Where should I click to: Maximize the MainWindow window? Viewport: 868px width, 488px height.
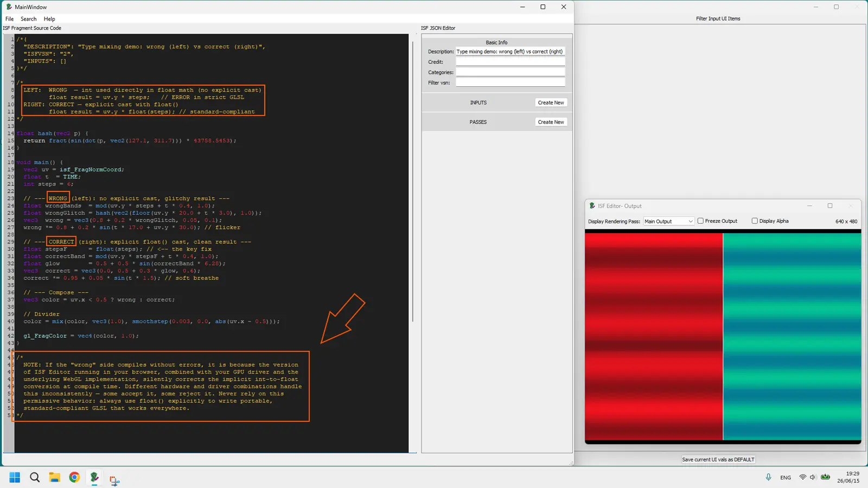543,7
